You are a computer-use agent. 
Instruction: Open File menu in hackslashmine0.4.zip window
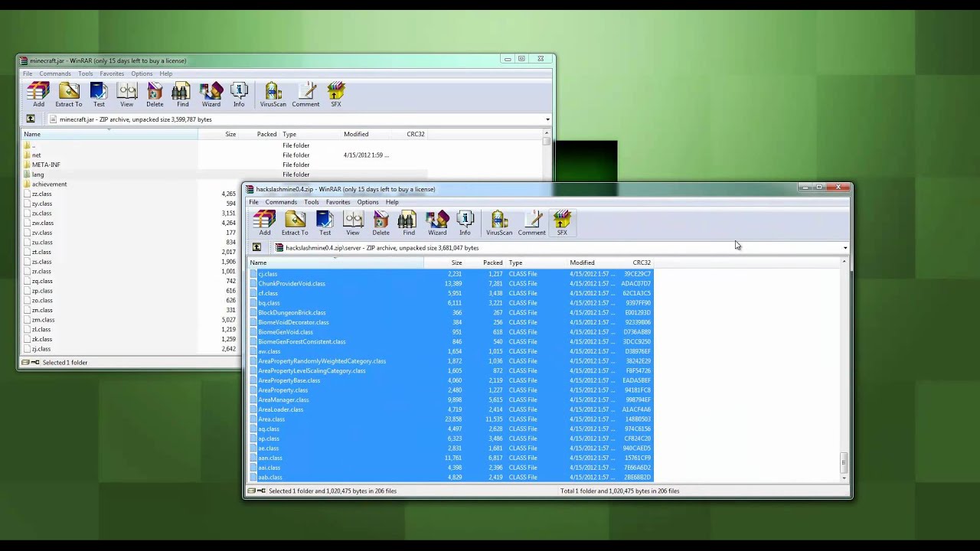coord(253,202)
